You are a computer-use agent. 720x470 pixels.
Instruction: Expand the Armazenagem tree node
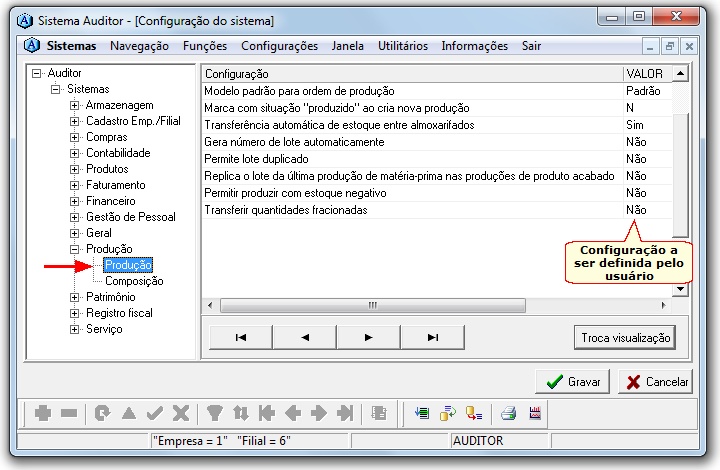point(74,105)
